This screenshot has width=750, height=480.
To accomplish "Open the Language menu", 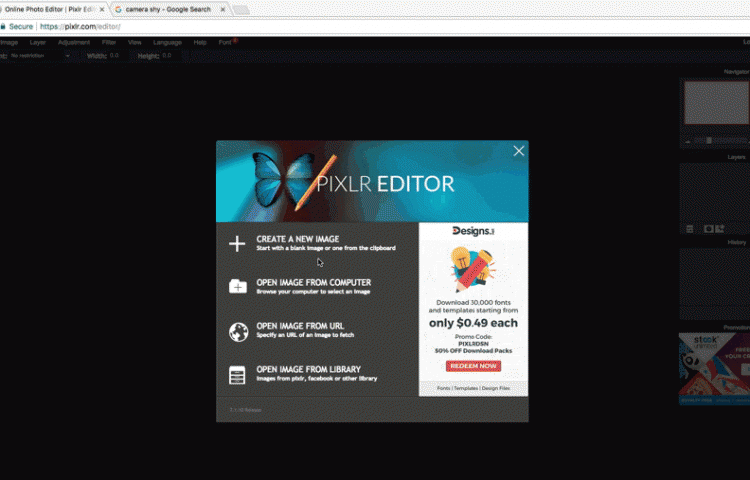I will pos(167,43).
